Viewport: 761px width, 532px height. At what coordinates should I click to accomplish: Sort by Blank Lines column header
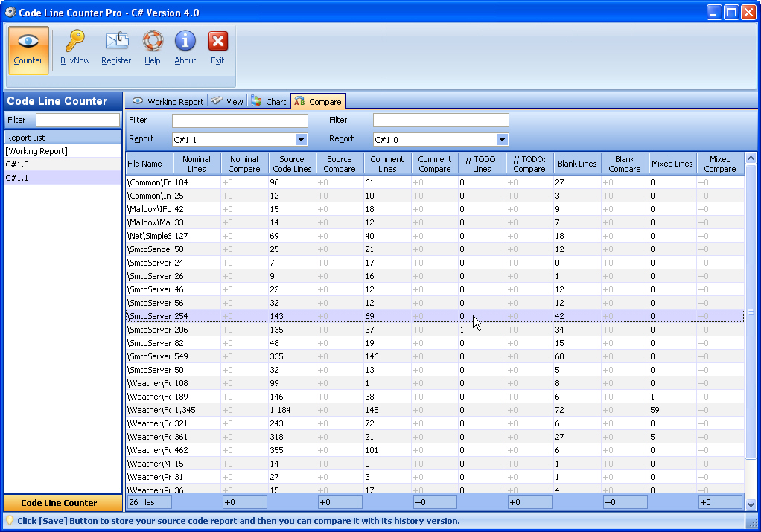tap(577, 164)
